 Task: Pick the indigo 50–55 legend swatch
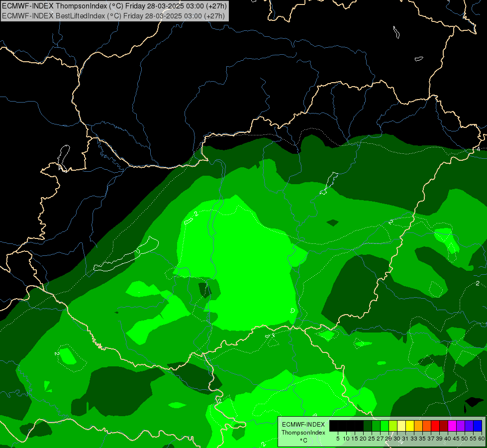point(469,426)
